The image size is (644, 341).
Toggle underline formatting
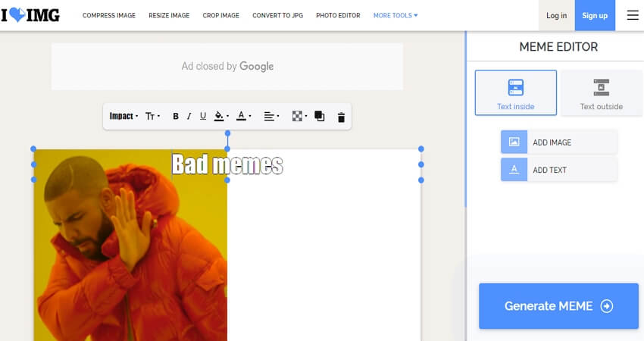pos(202,116)
